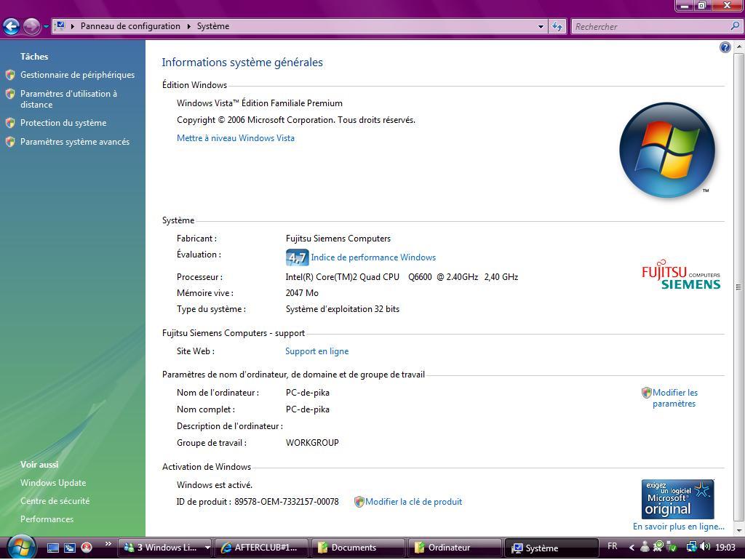Click the WORKGROUP workgroup value

312,443
